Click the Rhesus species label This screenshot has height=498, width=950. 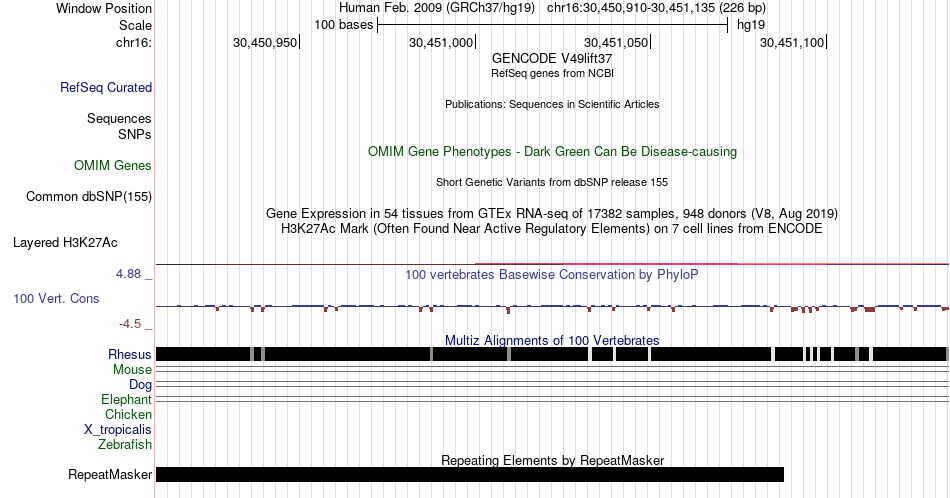130,354
